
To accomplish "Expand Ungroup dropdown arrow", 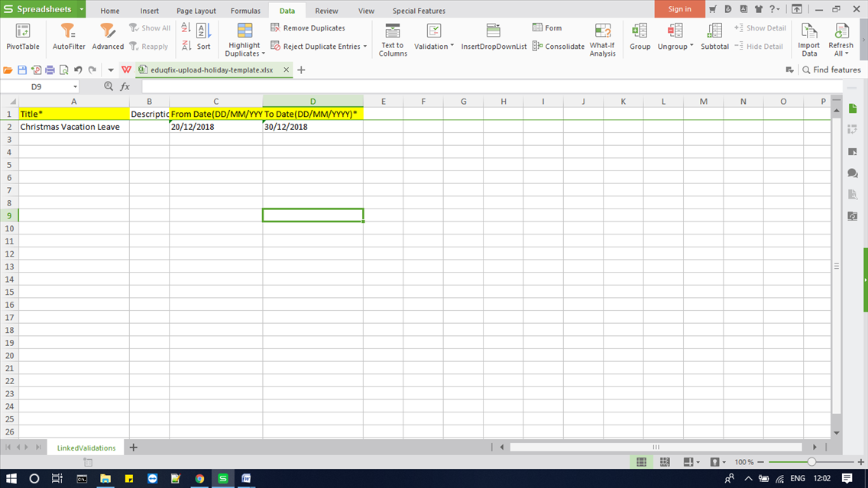I will [691, 46].
